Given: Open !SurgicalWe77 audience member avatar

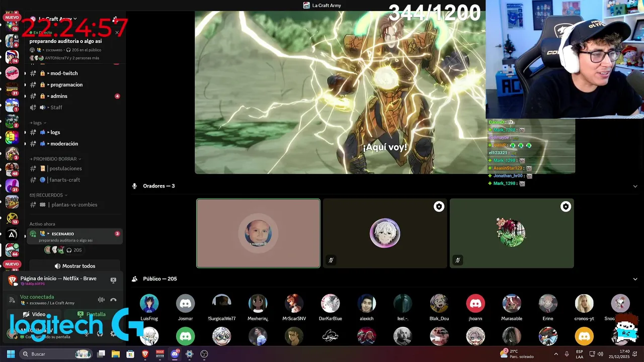Looking at the screenshot, I should (221, 303).
